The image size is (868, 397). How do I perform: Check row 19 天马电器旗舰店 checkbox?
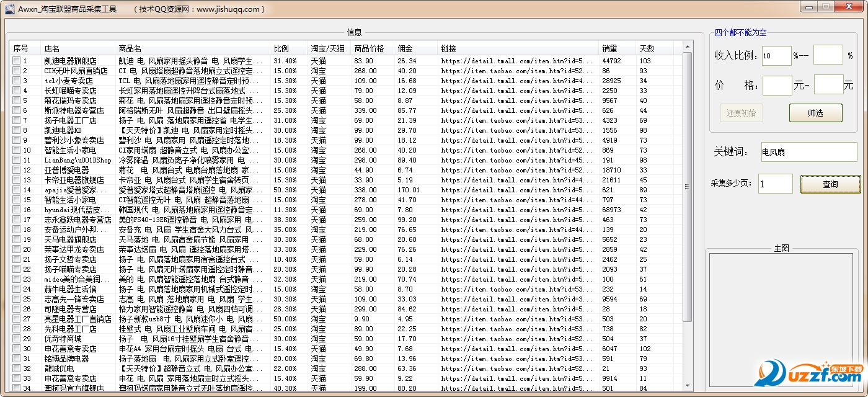click(x=17, y=239)
